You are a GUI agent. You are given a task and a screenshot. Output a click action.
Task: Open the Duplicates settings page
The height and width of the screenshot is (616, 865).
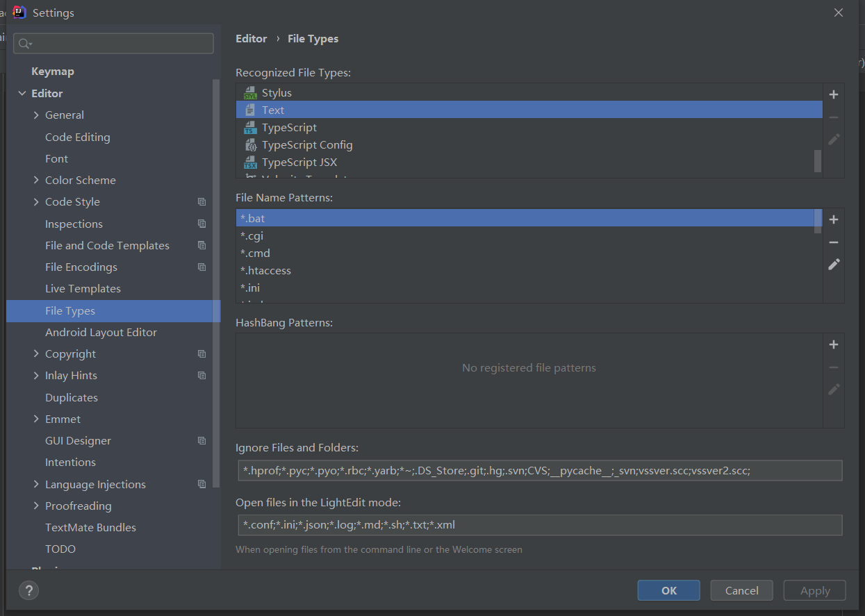tap(72, 398)
